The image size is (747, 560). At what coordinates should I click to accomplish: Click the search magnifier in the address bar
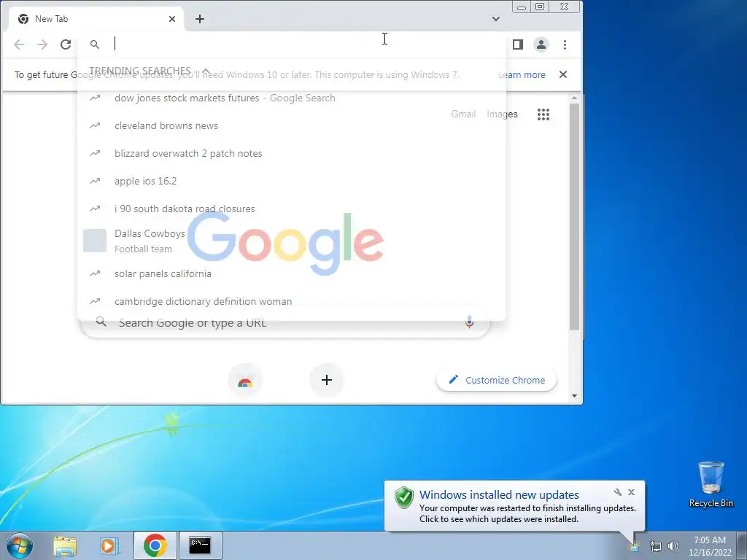pos(95,44)
